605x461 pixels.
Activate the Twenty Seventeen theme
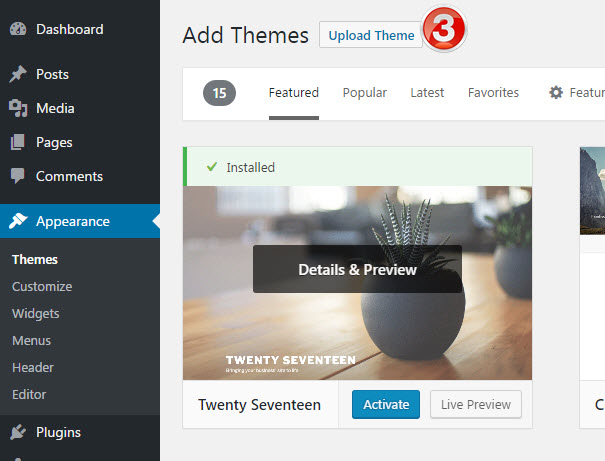(x=386, y=404)
